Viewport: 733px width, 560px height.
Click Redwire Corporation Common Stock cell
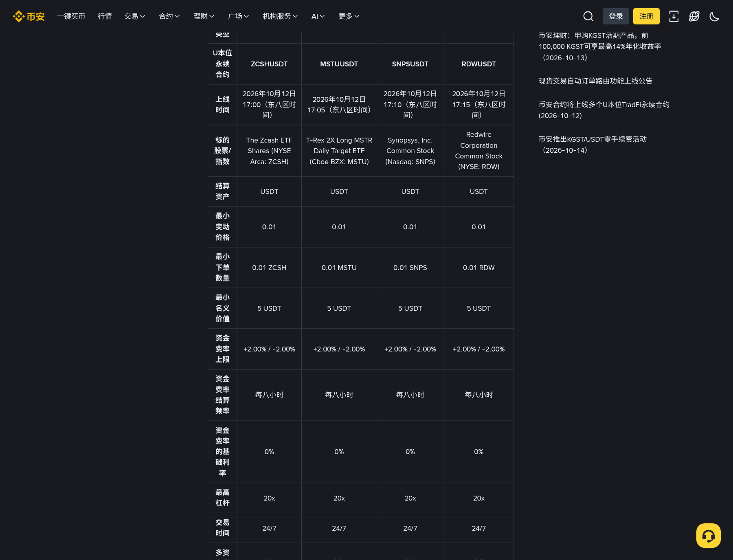coord(479,151)
